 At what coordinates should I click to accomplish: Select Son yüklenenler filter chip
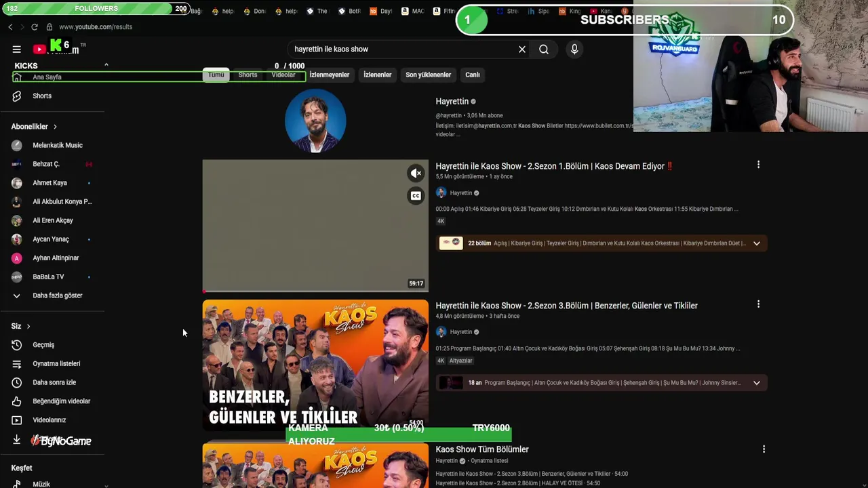click(x=428, y=75)
